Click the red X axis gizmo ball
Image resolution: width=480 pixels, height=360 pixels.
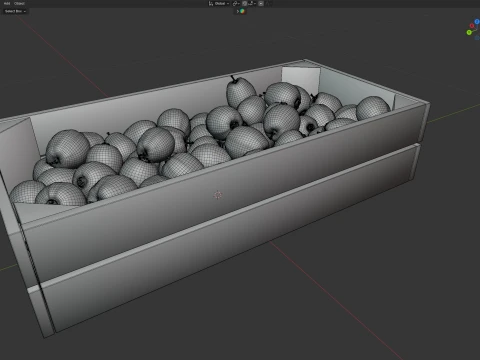tap(472, 26)
